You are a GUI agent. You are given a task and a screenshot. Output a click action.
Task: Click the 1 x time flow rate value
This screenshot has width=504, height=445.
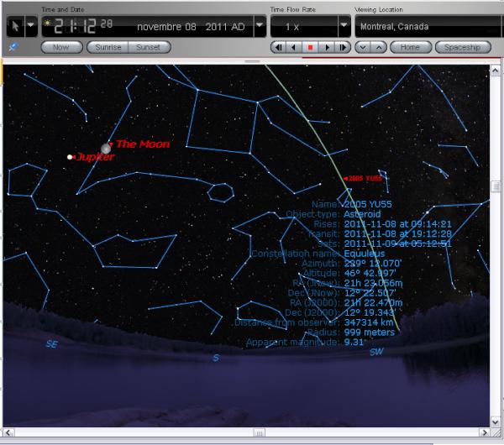(292, 28)
